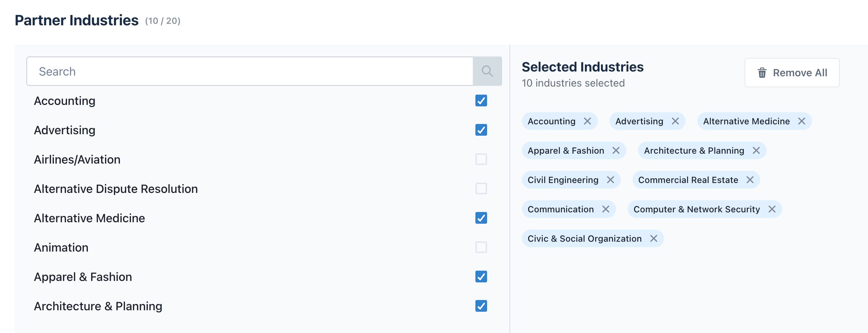Focus the industry Search field
The image size is (868, 333).
tap(250, 71)
